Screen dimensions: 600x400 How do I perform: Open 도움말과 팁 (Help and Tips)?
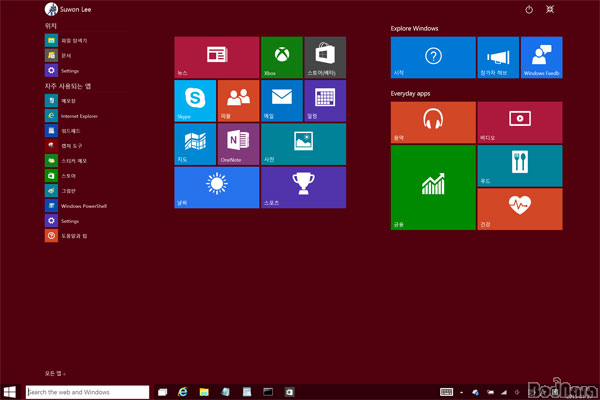tap(66, 236)
